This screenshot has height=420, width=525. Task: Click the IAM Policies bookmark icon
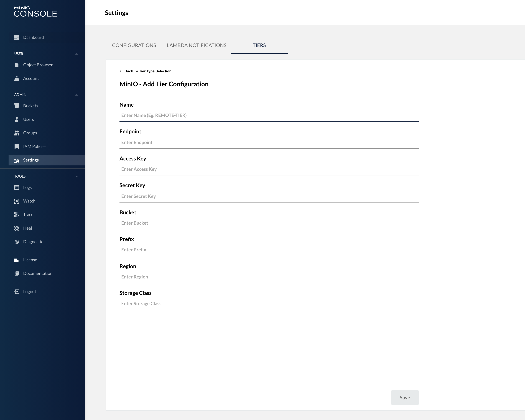pos(17,146)
